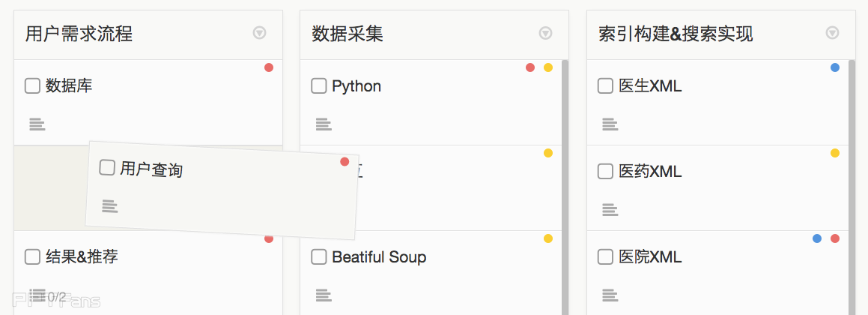Click the description icon on 用户查询 card
This screenshot has height=315, width=868.
point(110,205)
